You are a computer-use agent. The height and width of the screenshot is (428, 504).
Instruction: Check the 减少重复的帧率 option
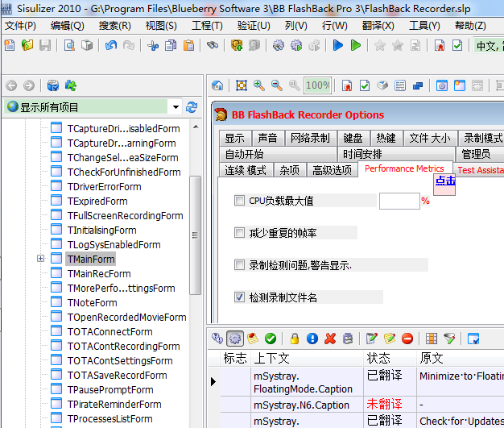coord(239,233)
